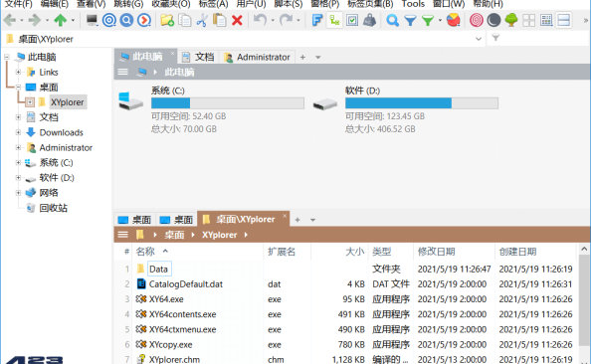This screenshot has height=364, width=591.
Task: Toggle selection checkboxes toolbar button
Action: tap(352, 20)
